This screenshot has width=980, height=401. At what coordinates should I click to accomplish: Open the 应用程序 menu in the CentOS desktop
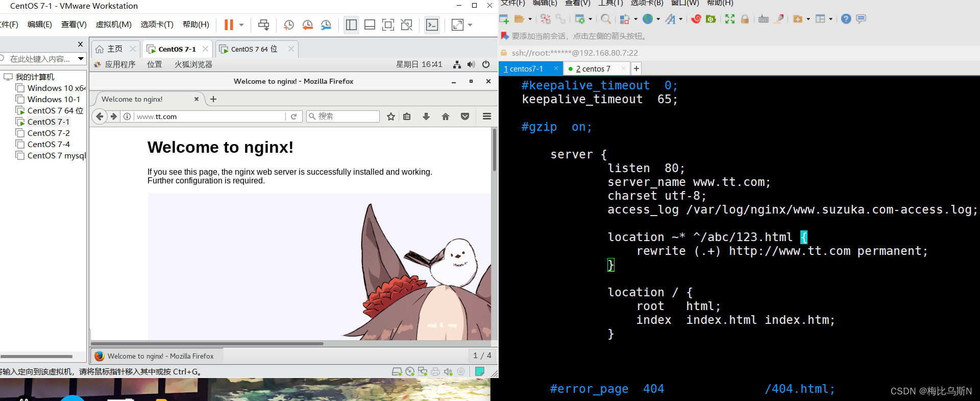pyautogui.click(x=115, y=64)
